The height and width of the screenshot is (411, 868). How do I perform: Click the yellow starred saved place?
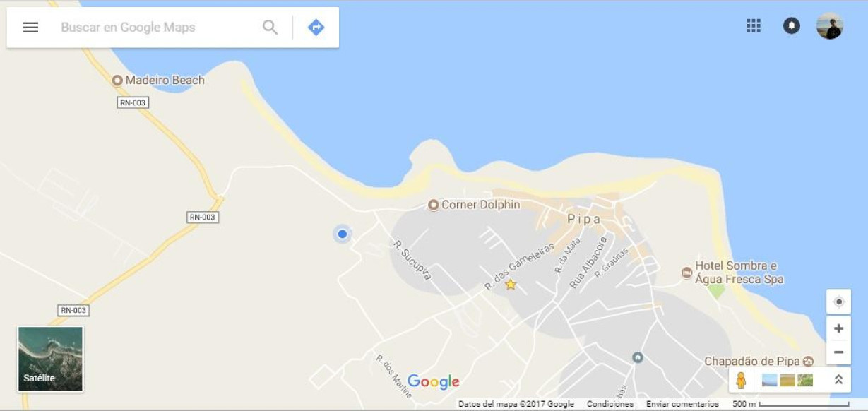510,285
